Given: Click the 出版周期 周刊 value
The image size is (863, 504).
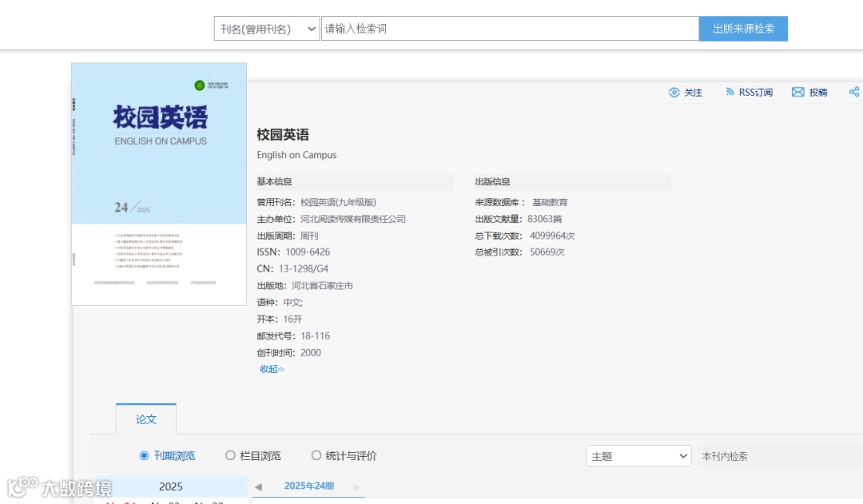Looking at the screenshot, I should (x=309, y=236).
